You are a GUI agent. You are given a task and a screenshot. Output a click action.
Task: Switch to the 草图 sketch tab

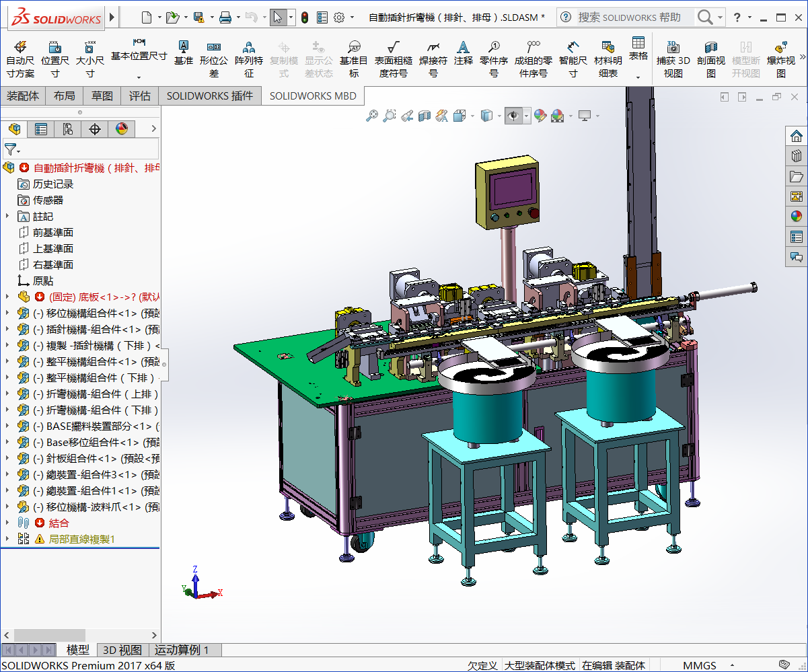(102, 96)
